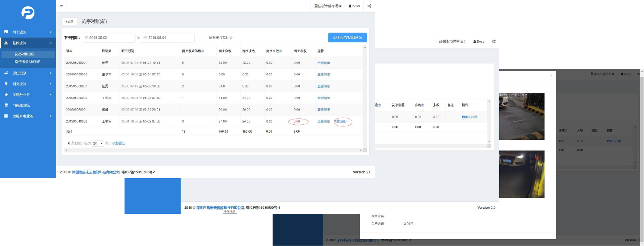Click the 值班时间 column header
Viewport: 644px width, 246px height.
tap(128, 51)
